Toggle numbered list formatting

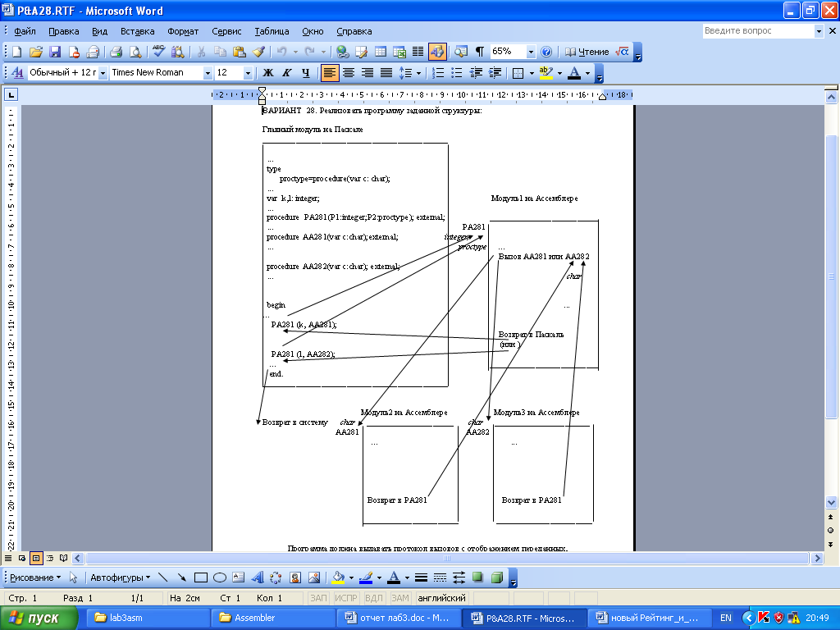pos(438,73)
